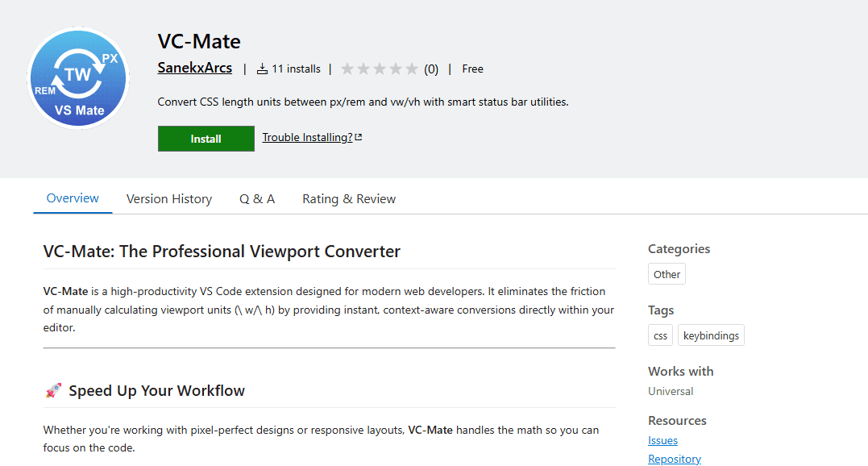
Task: Click the rocket emoji beside Speed Up Your Workflow
Action: coord(53,391)
